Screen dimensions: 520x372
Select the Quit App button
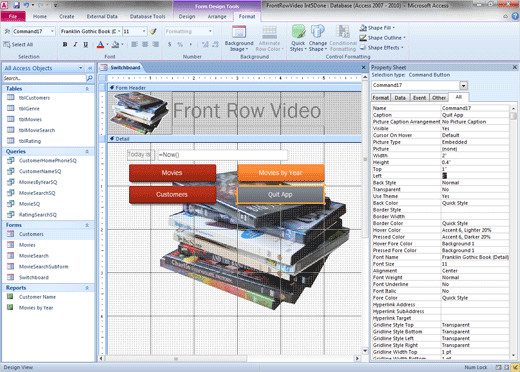pyautogui.click(x=280, y=195)
